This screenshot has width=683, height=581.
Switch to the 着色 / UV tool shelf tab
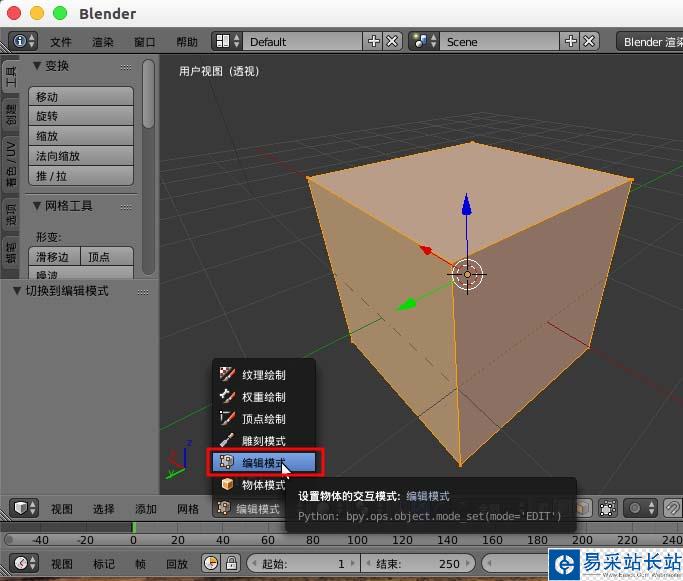click(10, 163)
